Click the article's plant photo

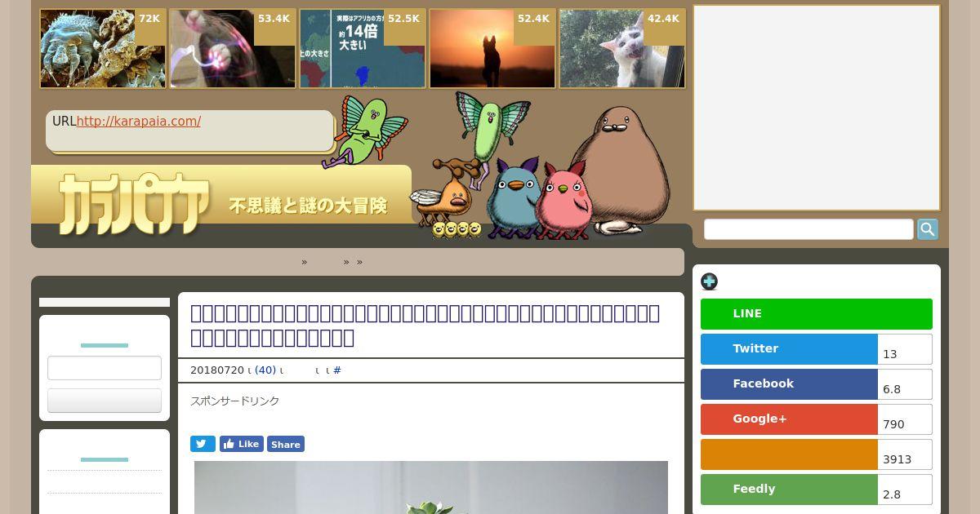point(431,488)
